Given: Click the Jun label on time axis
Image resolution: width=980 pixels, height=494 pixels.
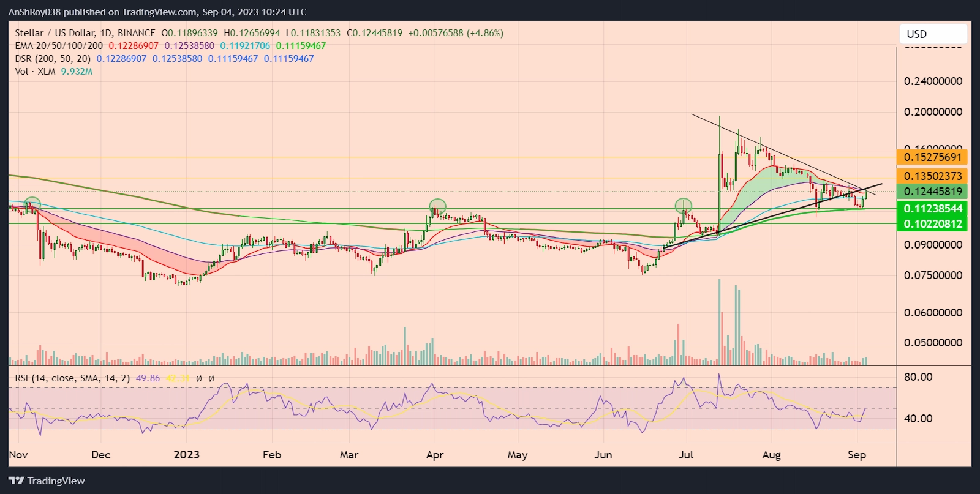Looking at the screenshot, I should [603, 455].
